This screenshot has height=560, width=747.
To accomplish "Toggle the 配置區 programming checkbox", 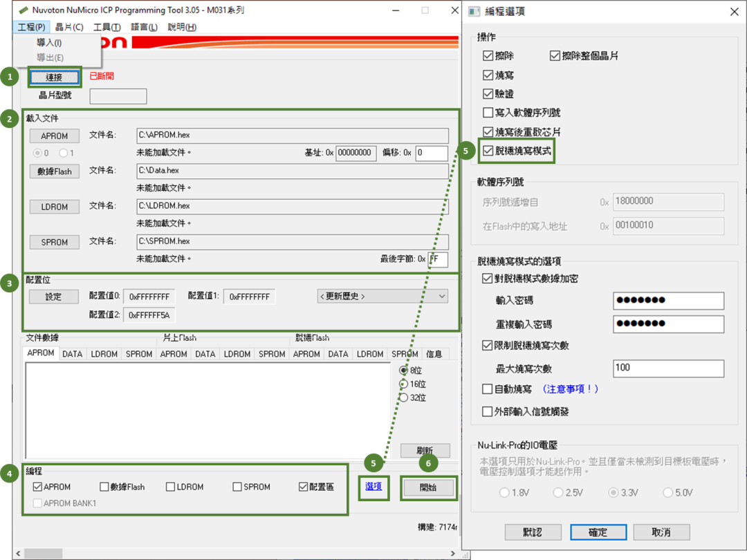I will click(304, 487).
